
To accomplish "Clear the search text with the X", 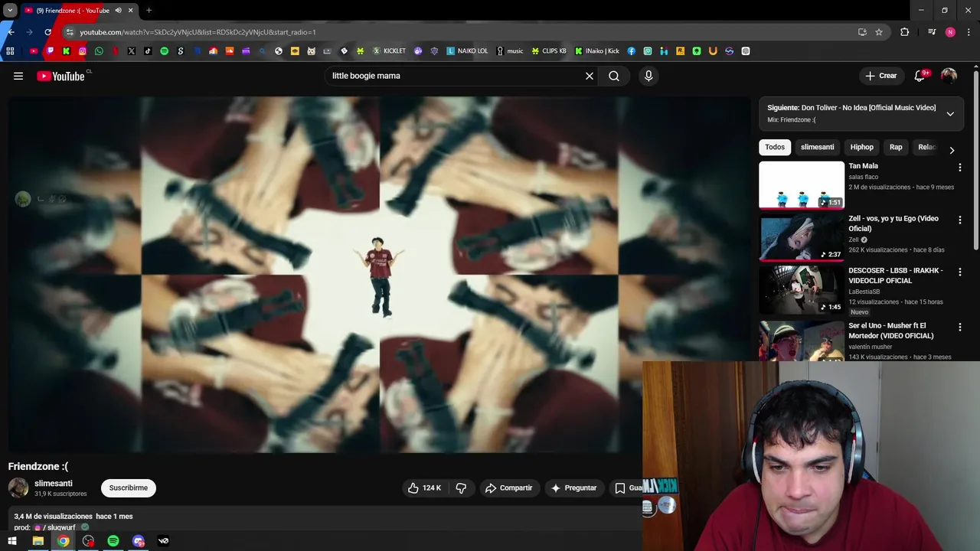I will click(x=590, y=76).
